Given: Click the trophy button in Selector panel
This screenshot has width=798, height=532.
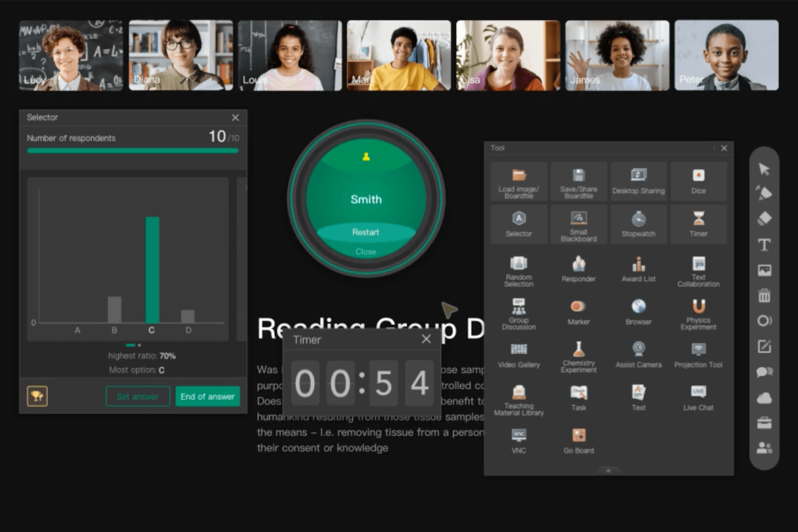Looking at the screenshot, I should 38,396.
